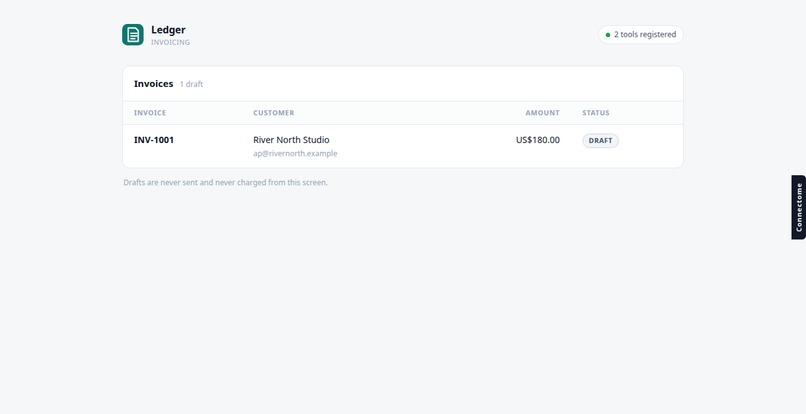This screenshot has height=414, width=806.
Task: Click the drafts are never sent note
Action: 225,182
